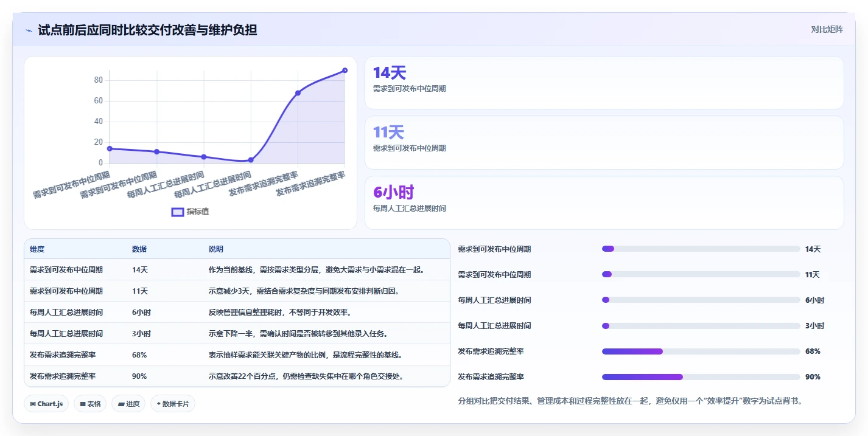Screen dimensions: 868x436
Task: Click the 90% cell in the table
Action: (139, 376)
